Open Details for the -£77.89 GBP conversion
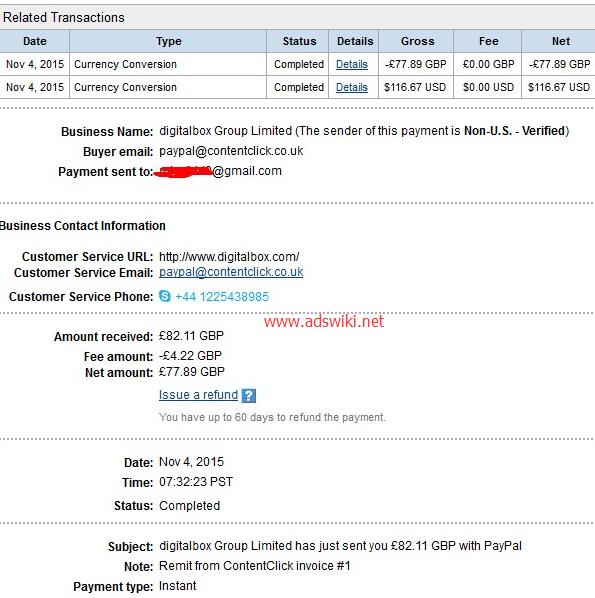 [x=352, y=64]
